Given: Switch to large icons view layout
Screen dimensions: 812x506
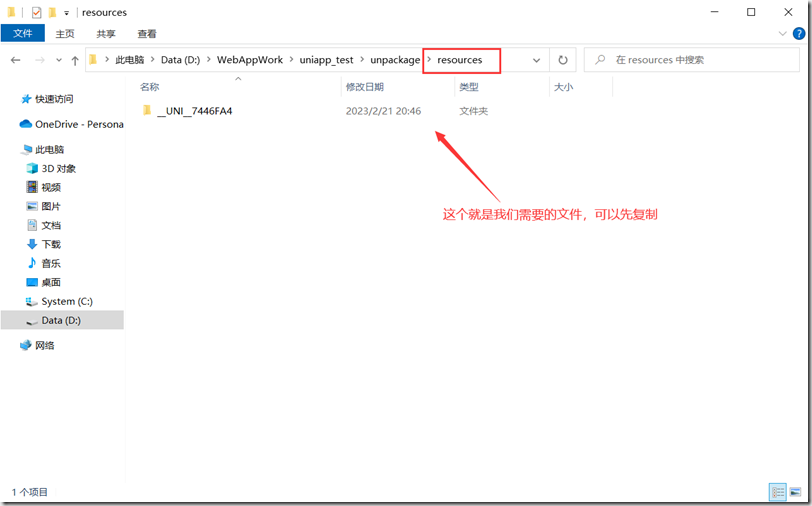Looking at the screenshot, I should pos(795,492).
